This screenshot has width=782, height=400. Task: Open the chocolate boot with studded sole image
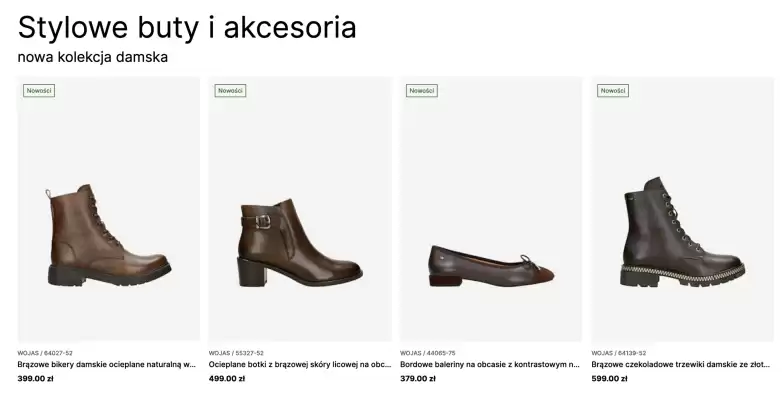(682, 209)
